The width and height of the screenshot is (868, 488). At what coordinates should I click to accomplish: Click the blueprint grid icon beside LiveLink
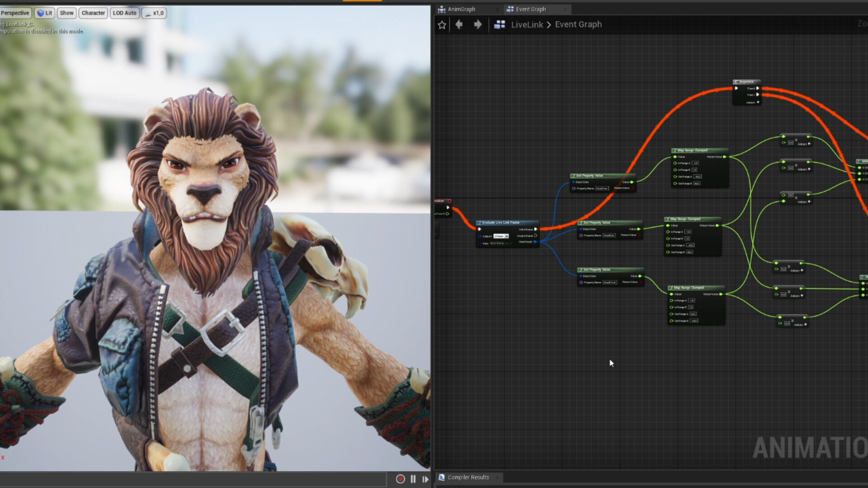(x=499, y=24)
